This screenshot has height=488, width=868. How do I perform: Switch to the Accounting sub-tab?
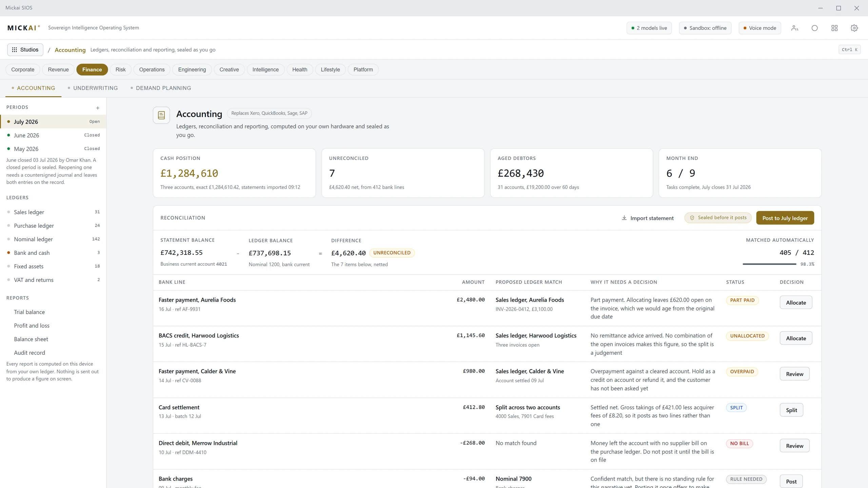(33, 88)
